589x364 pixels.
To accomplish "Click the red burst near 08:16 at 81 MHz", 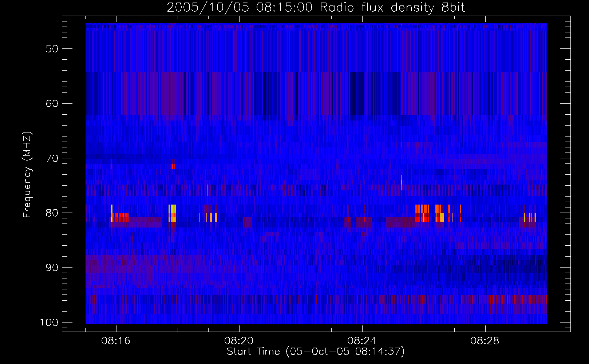I will click(120, 217).
